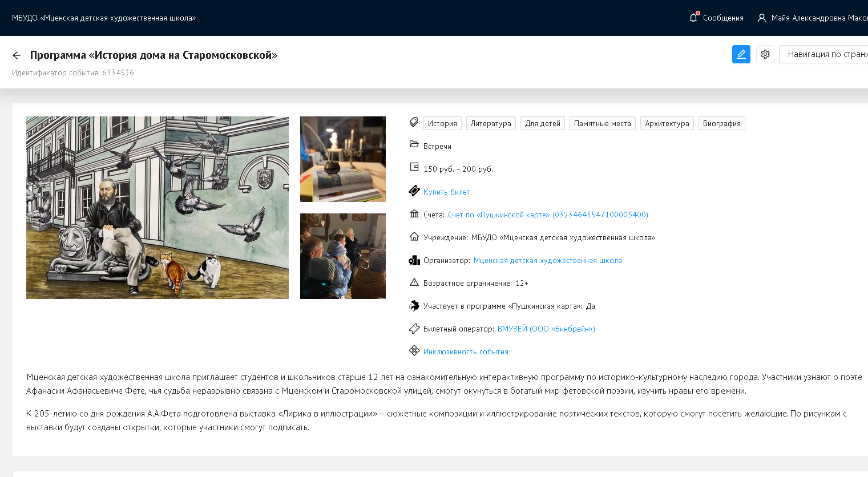The height and width of the screenshot is (477, 868).
Task: Click the blue pencil edit button
Action: click(741, 54)
